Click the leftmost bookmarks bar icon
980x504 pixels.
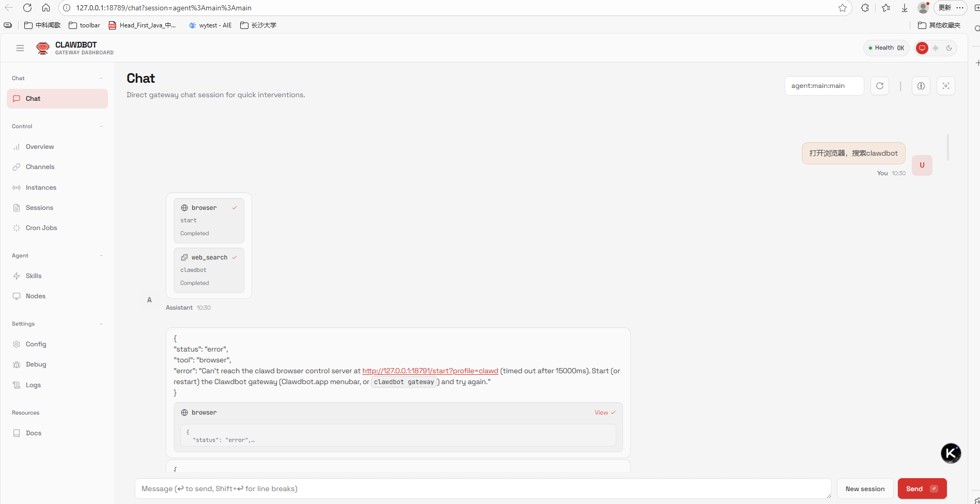(x=8, y=25)
